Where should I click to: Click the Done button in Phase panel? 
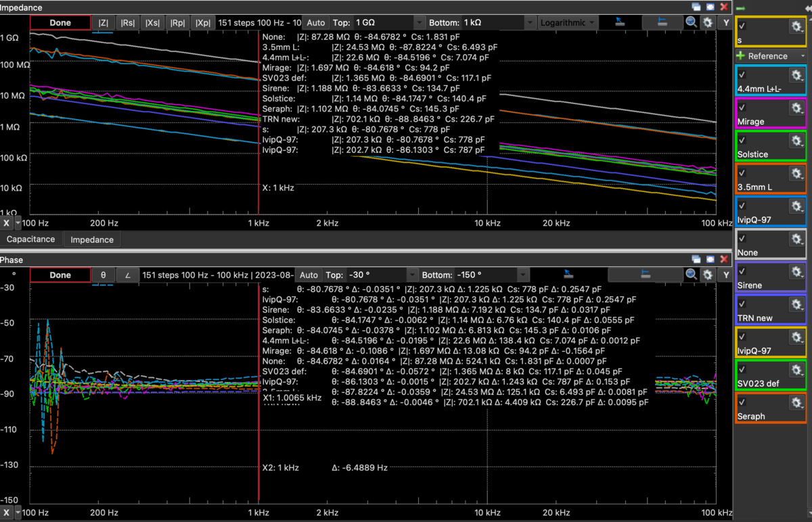point(60,275)
